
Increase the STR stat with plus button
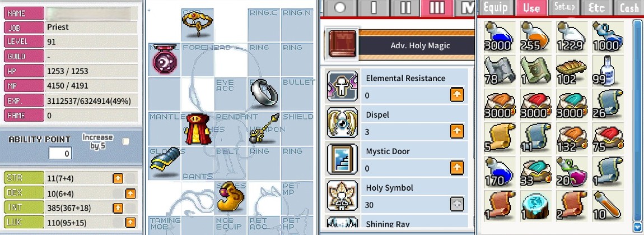coord(118,178)
